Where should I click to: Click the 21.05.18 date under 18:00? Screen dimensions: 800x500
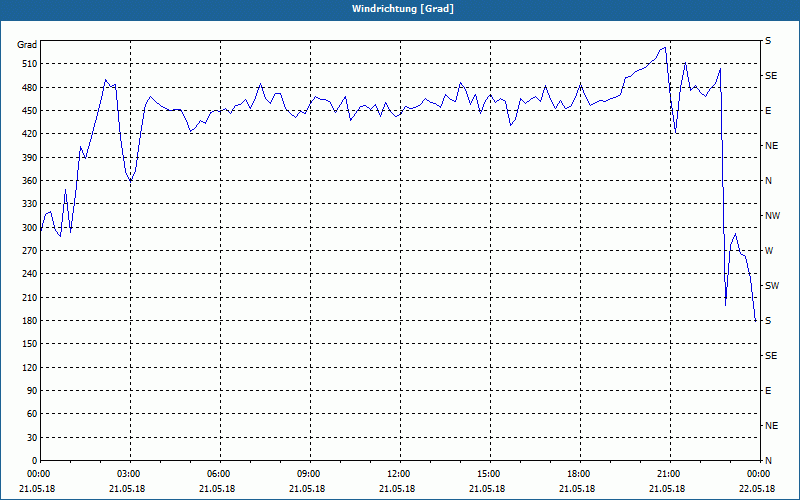(577, 489)
